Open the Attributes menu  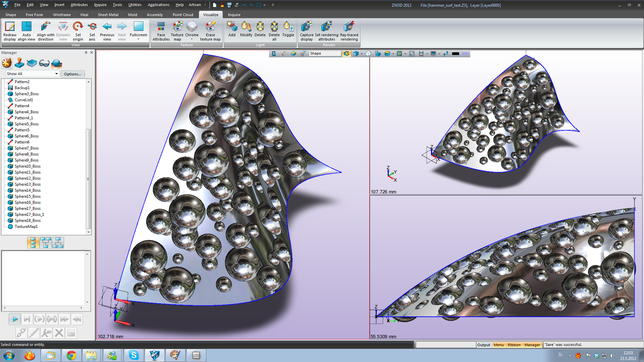79,5
